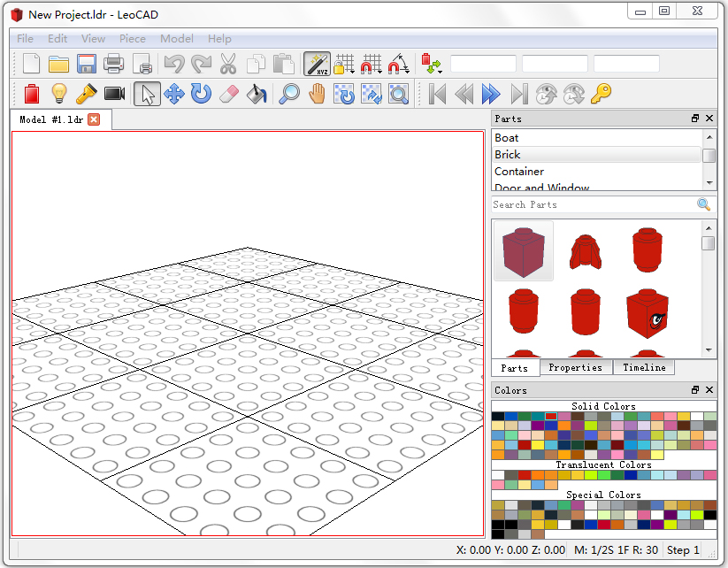Click the search magnifier icon in Parts

(x=704, y=204)
